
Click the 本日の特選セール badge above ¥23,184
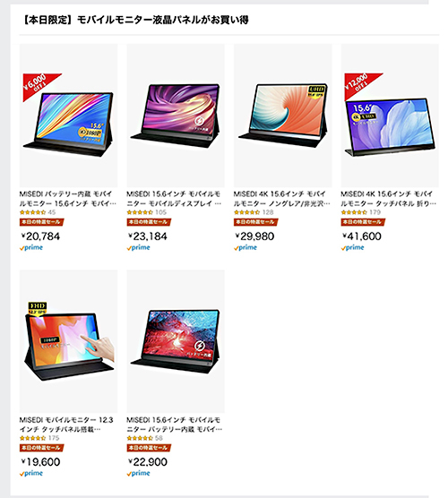[x=149, y=222]
